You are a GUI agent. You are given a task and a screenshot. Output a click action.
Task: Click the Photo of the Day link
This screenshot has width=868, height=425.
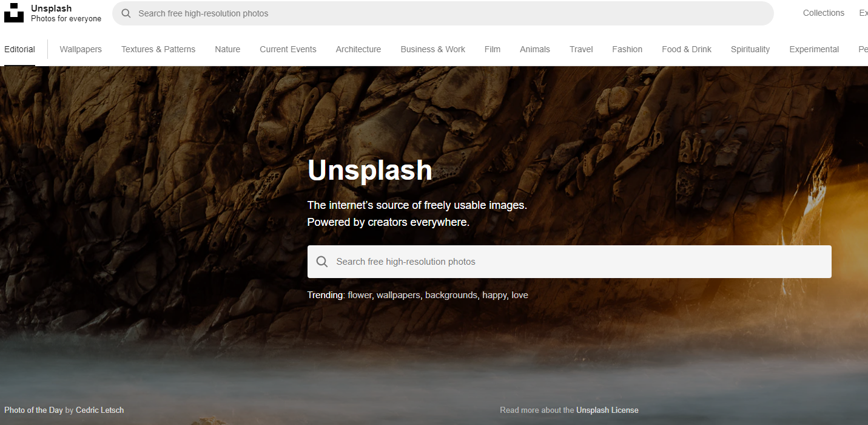(33, 410)
